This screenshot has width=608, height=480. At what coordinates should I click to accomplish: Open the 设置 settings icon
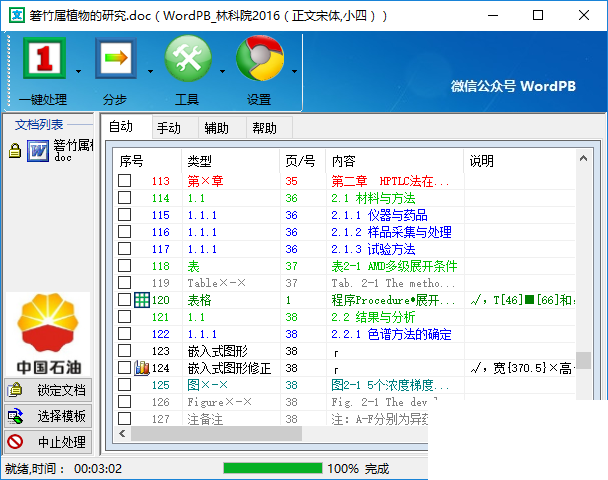tap(260, 58)
